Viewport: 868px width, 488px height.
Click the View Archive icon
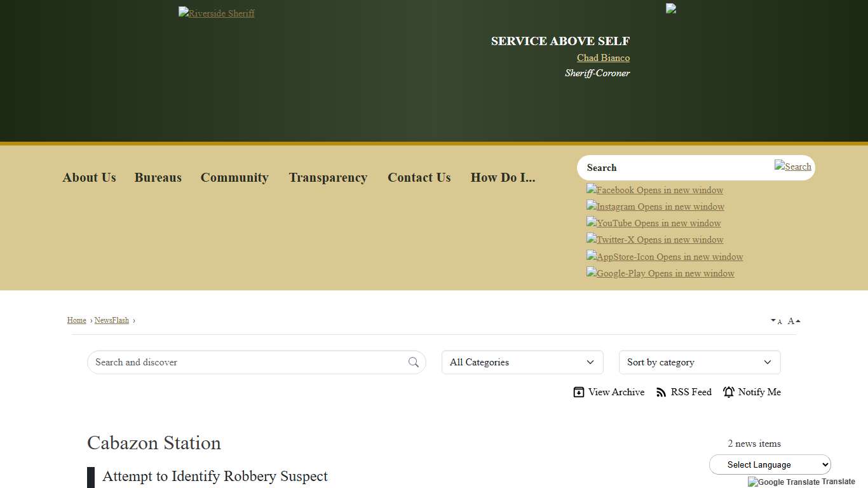(x=579, y=392)
